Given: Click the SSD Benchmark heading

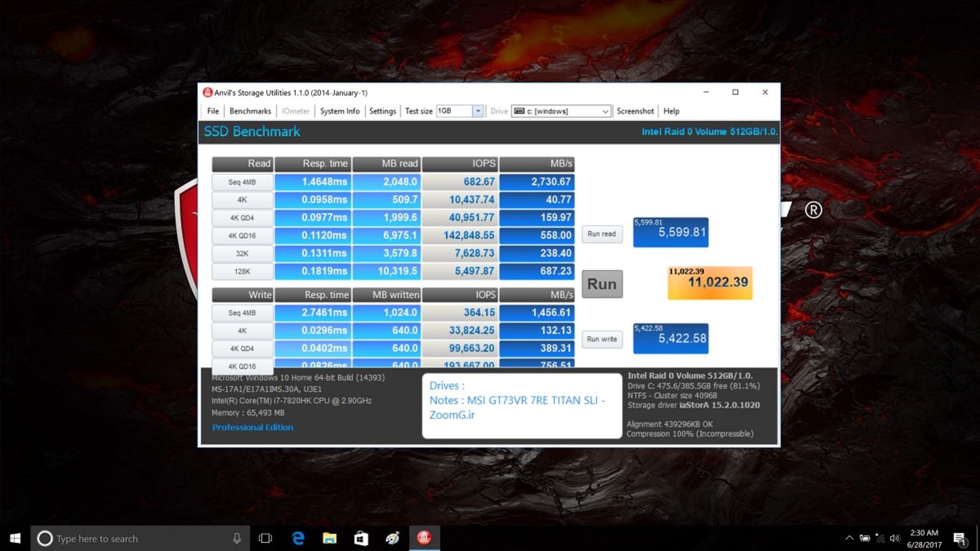Looking at the screenshot, I should tap(252, 132).
